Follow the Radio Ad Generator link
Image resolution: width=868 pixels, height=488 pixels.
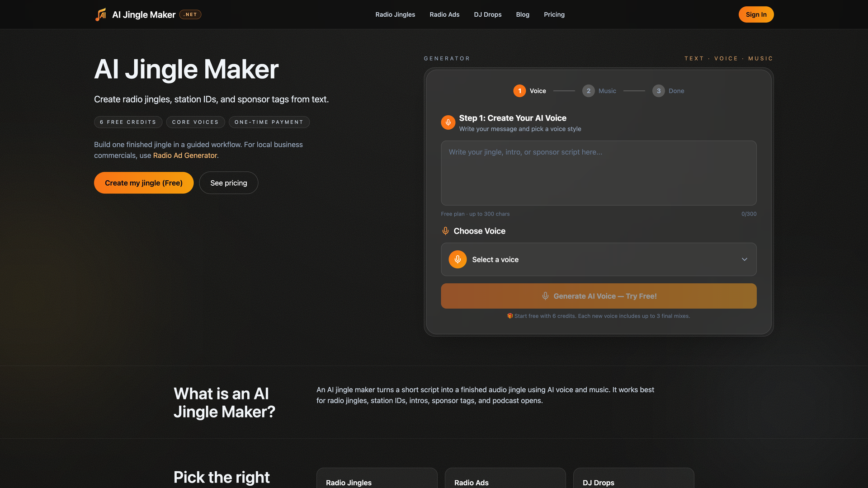click(185, 155)
